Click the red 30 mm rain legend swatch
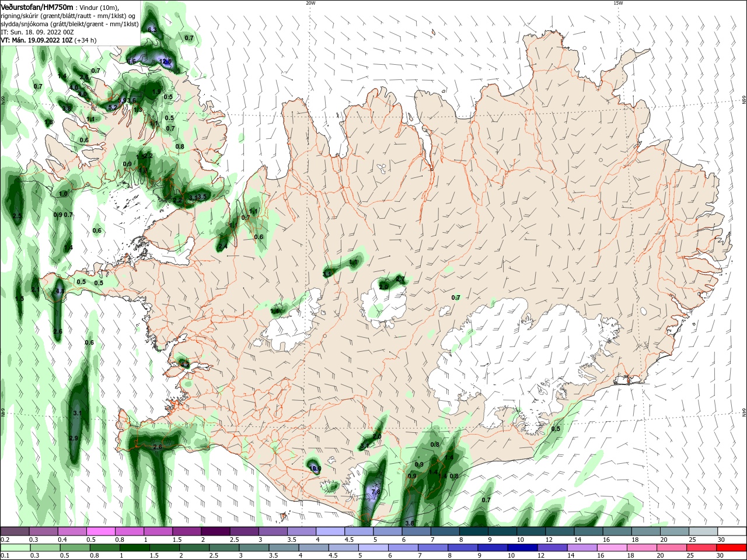747x560 pixels. click(x=731, y=548)
